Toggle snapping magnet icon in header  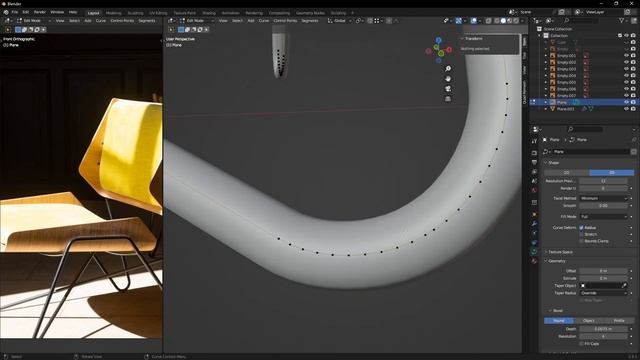(x=370, y=20)
